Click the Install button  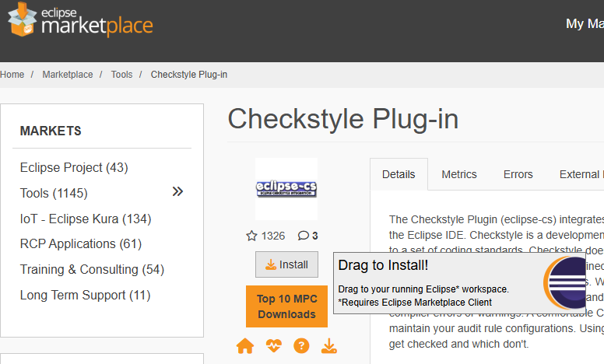(286, 264)
